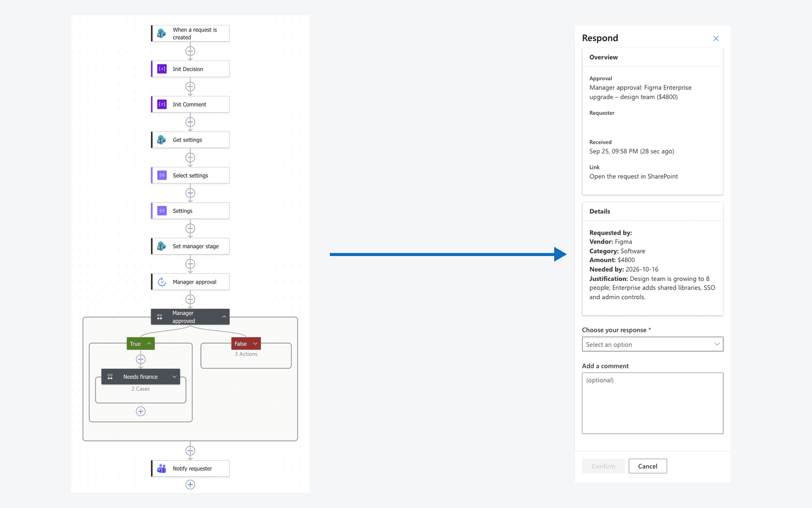The image size is (812, 508).
Task: Click the condition icon on Manager approved
Action: click(x=159, y=317)
